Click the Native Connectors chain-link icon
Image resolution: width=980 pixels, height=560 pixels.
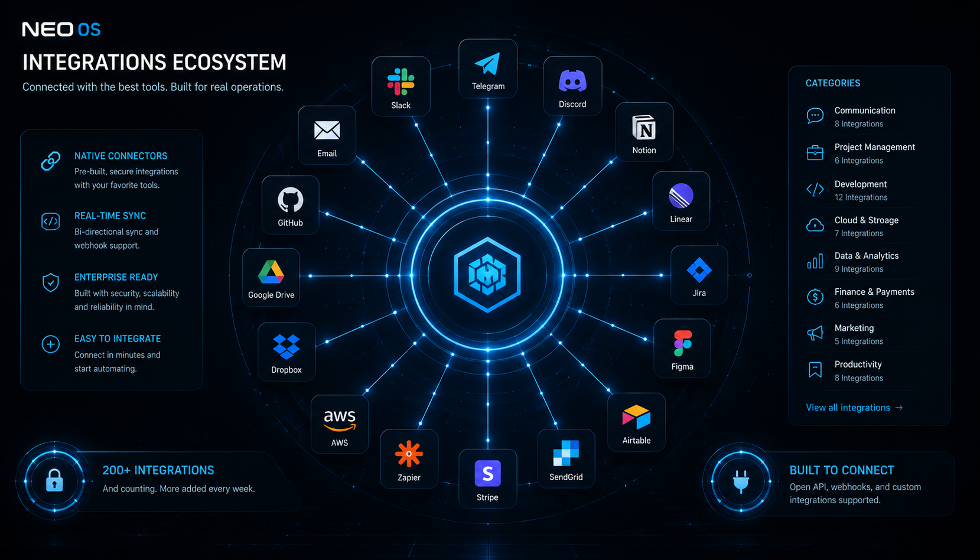pos(51,161)
